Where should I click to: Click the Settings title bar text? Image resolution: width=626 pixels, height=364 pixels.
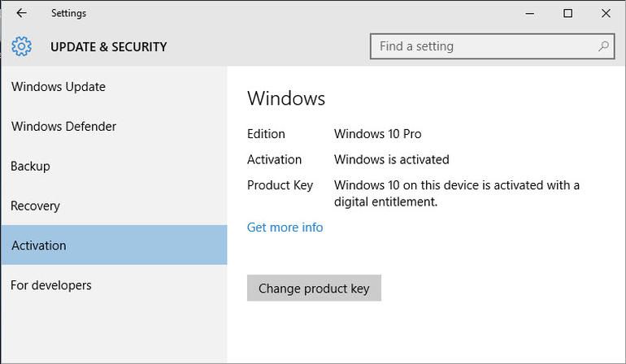[x=68, y=13]
